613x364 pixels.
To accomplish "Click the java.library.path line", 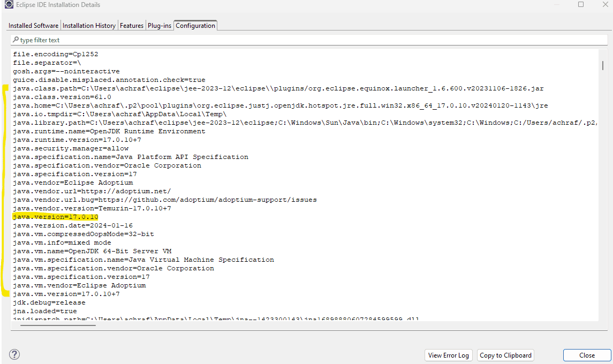I will [305, 123].
